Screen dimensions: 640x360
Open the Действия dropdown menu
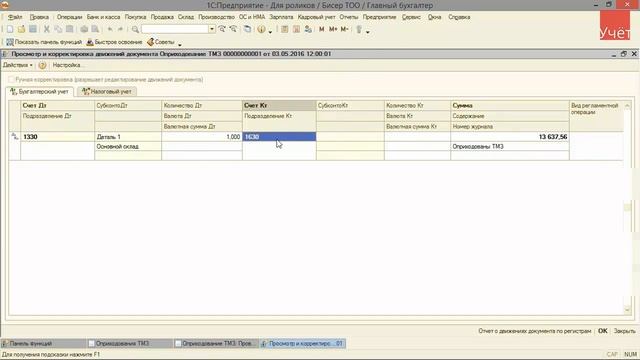click(x=18, y=65)
